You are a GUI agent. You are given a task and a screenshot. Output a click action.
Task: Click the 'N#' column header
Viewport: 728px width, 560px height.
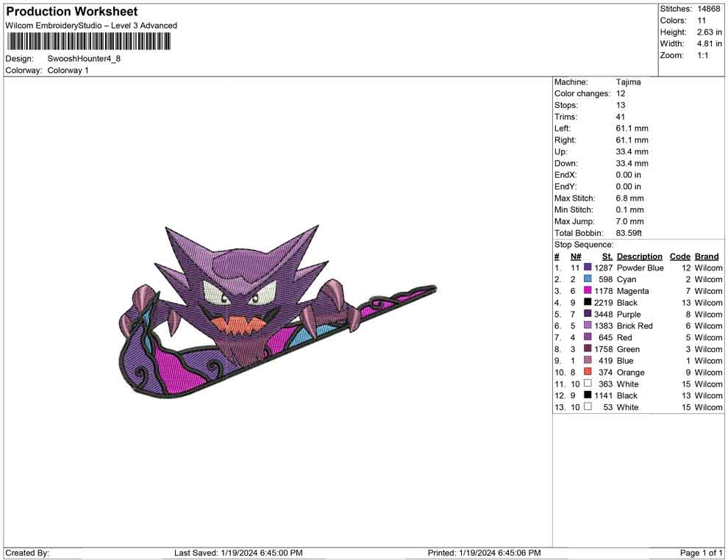576,256
